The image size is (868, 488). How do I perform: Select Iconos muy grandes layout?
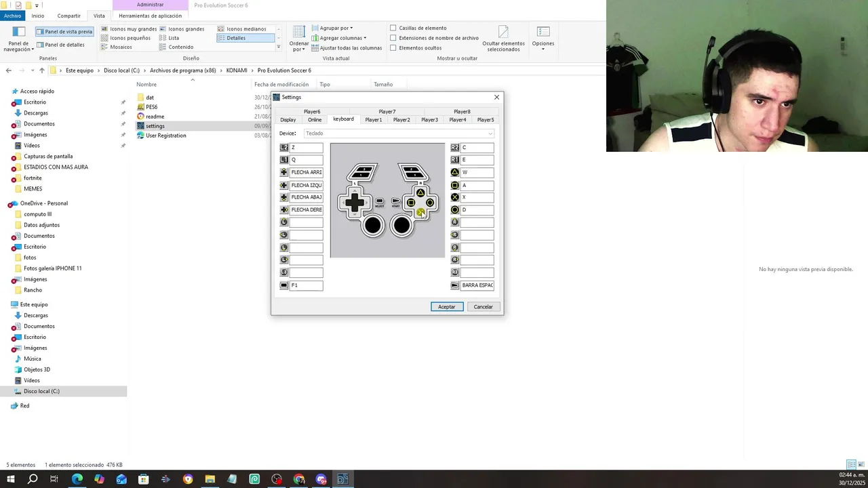[129, 29]
